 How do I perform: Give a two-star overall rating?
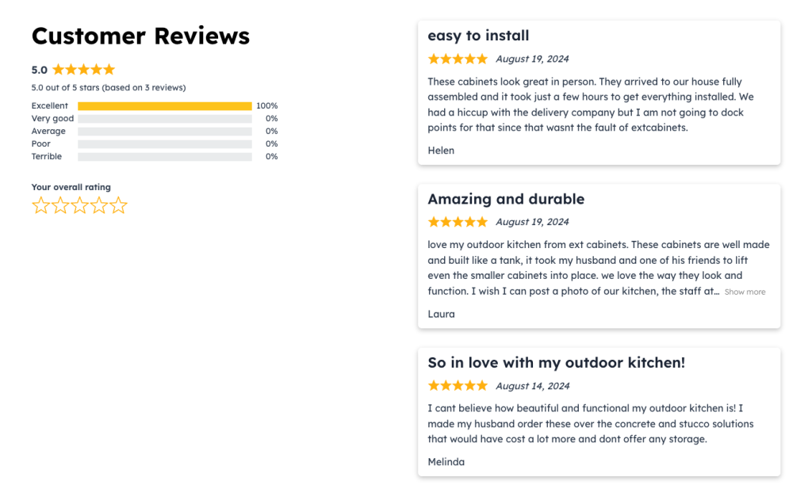pos(60,205)
